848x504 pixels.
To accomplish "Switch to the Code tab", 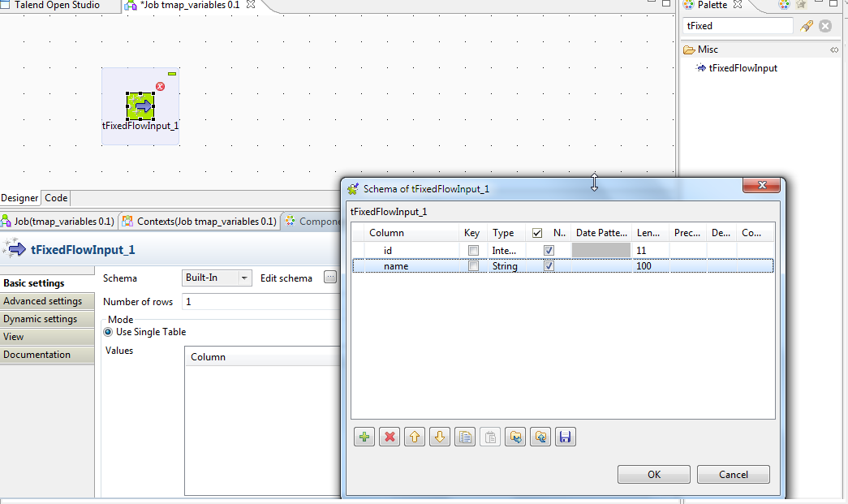I will 56,198.
